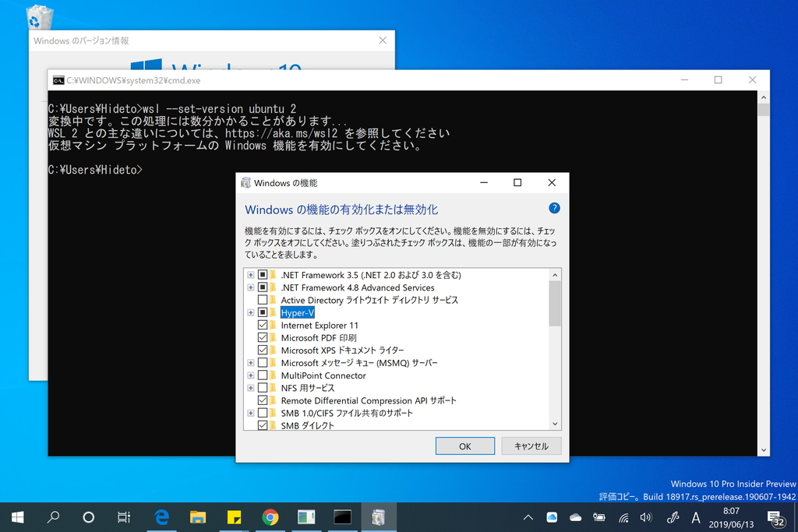Disable Internet Explorer 11 feature
This screenshot has height=532, width=798.
(264, 325)
